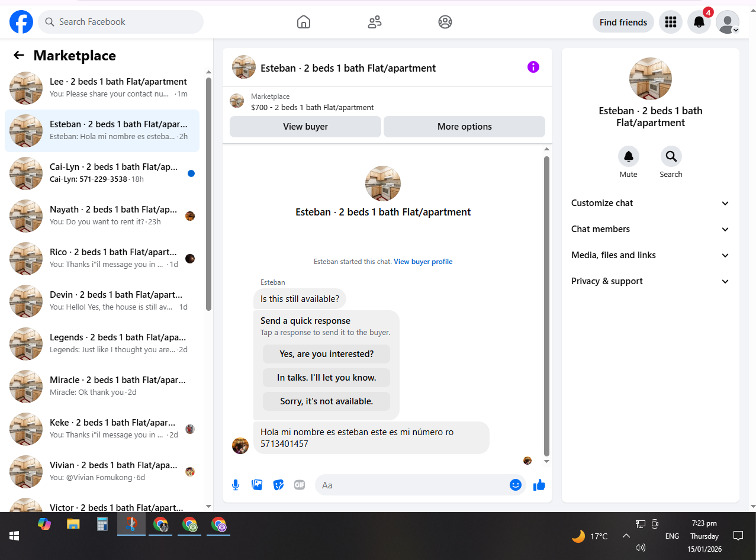This screenshot has height=560, width=756.
Task: Send a thumbs-up like
Action: pos(539,485)
